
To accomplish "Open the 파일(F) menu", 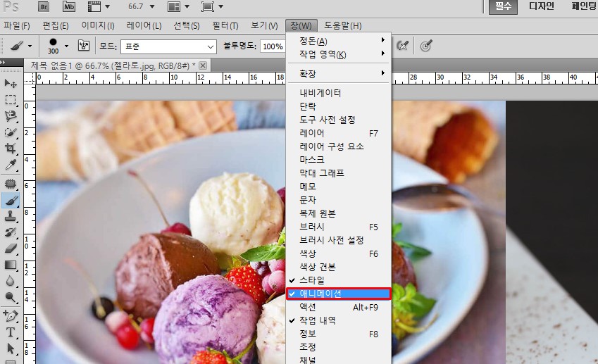I will (17, 25).
